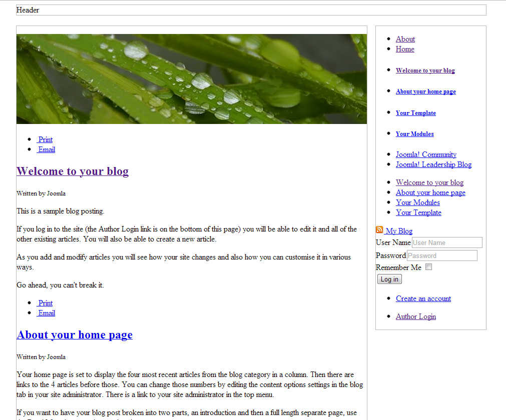This screenshot has width=506, height=420.
Task: Open About your home page article heading
Action: tap(75, 335)
